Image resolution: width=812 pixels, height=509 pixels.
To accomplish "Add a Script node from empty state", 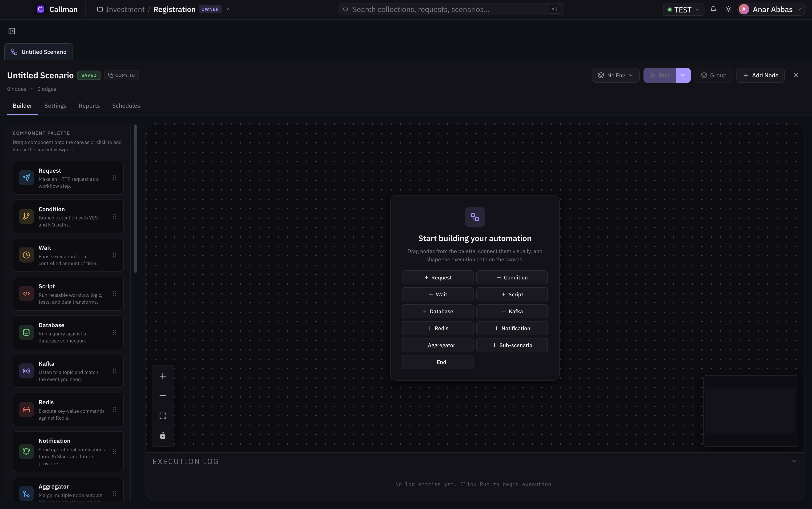I will pos(512,294).
